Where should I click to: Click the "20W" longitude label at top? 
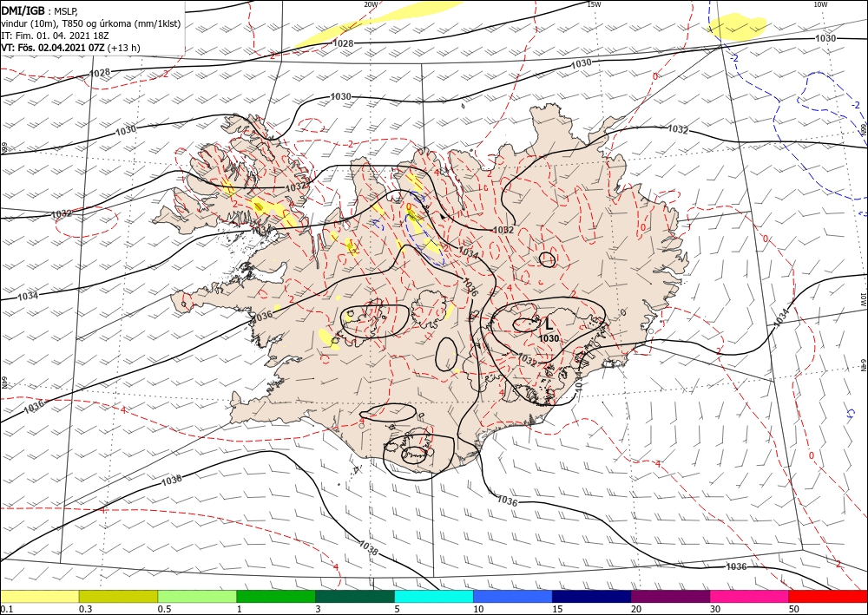point(371,3)
